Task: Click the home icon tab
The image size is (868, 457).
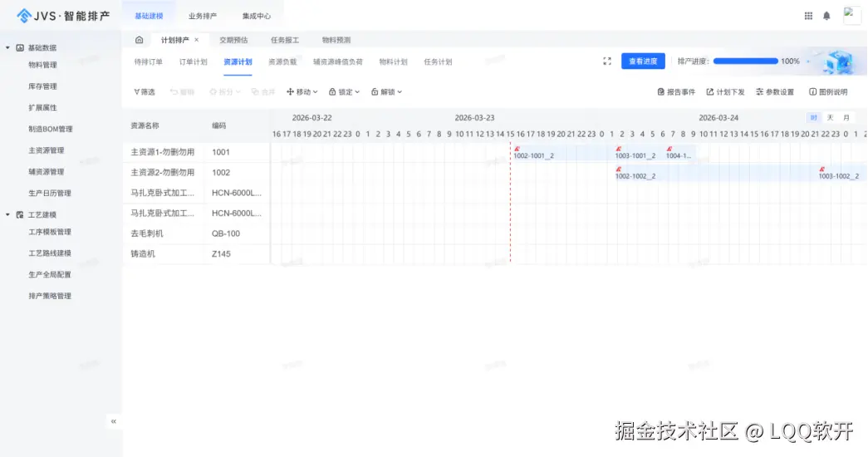Action: pos(139,40)
